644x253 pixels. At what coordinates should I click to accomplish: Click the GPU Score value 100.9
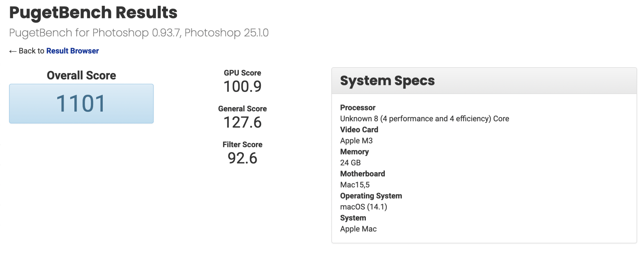pyautogui.click(x=242, y=87)
